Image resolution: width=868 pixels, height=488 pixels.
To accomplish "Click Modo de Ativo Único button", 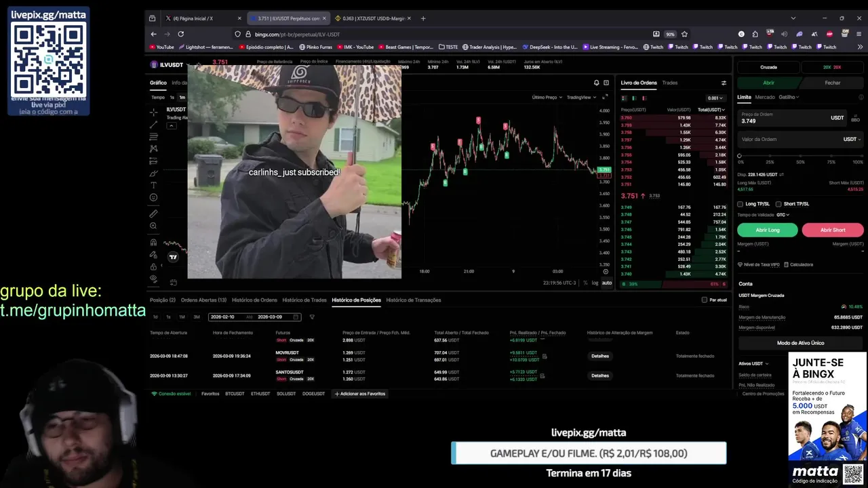I will [801, 343].
